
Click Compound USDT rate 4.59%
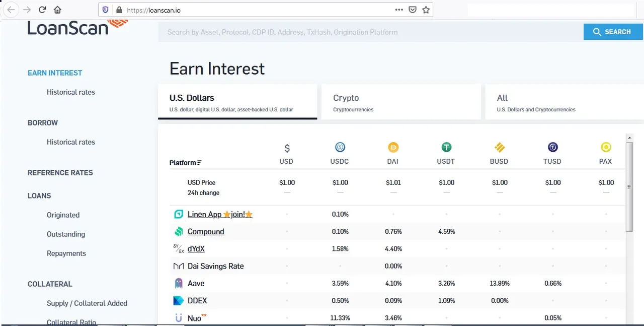[446, 232]
